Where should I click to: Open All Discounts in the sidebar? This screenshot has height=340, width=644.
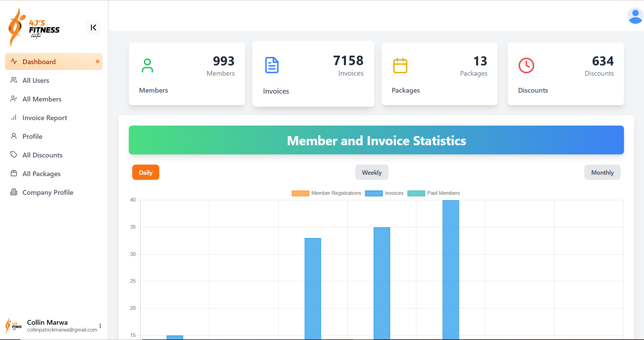[x=42, y=155]
